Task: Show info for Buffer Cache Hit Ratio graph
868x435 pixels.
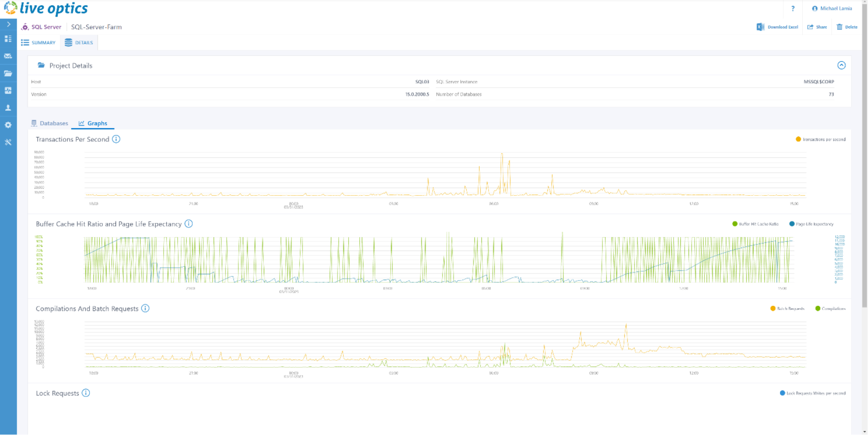Action: coord(188,224)
